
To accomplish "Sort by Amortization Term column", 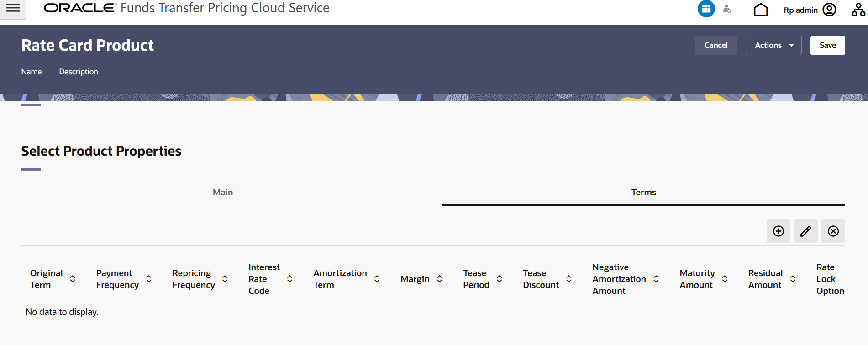I will [377, 279].
